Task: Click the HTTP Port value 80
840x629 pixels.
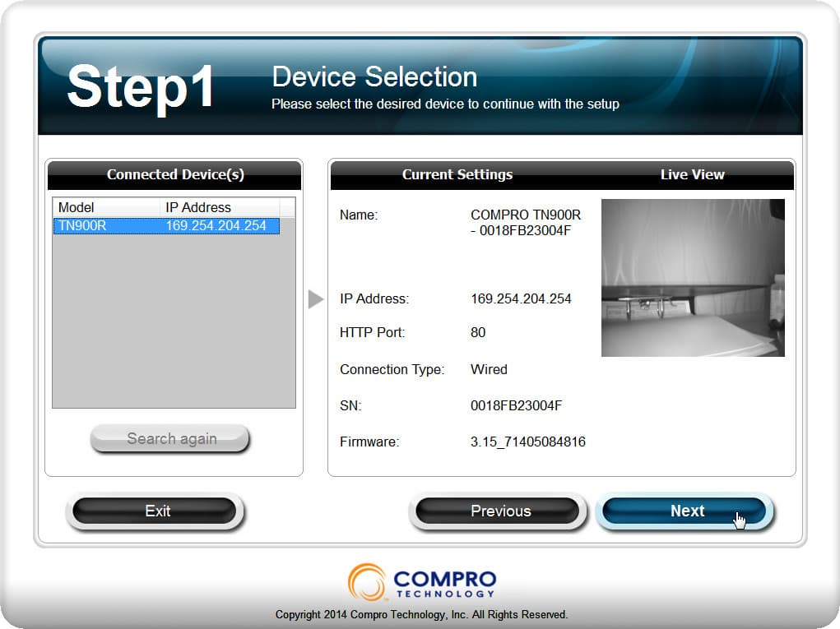Action: coord(478,332)
